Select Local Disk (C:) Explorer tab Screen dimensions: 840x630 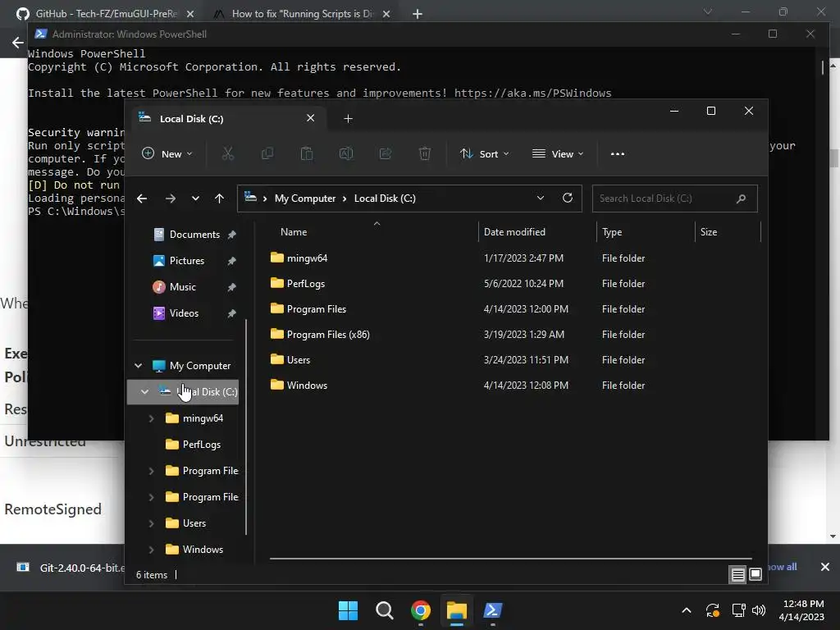[x=229, y=118]
